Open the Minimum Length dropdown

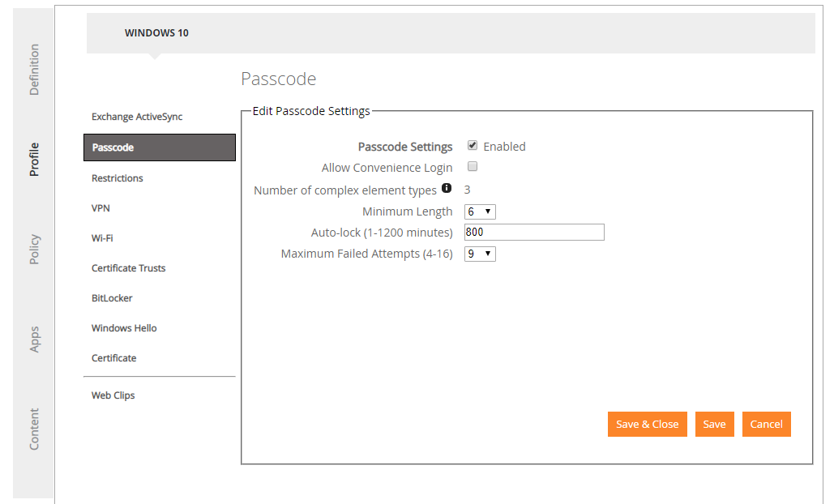[x=480, y=211]
